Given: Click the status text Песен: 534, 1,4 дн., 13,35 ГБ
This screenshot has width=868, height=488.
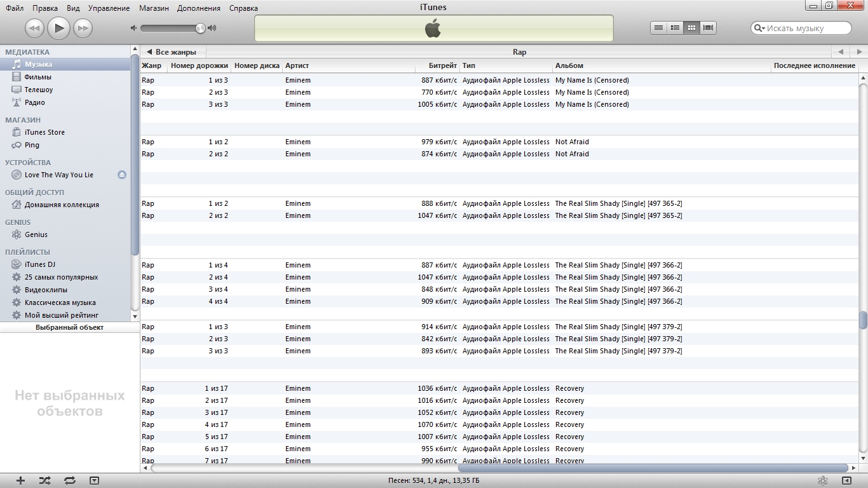Looking at the screenshot, I should click(434, 481).
